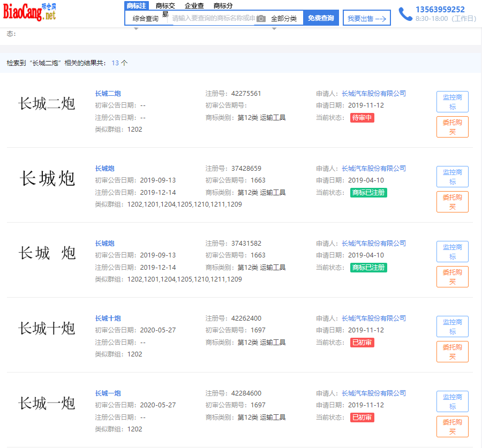Click registration number 42262400
This screenshot has height=448, width=482.
(246, 318)
